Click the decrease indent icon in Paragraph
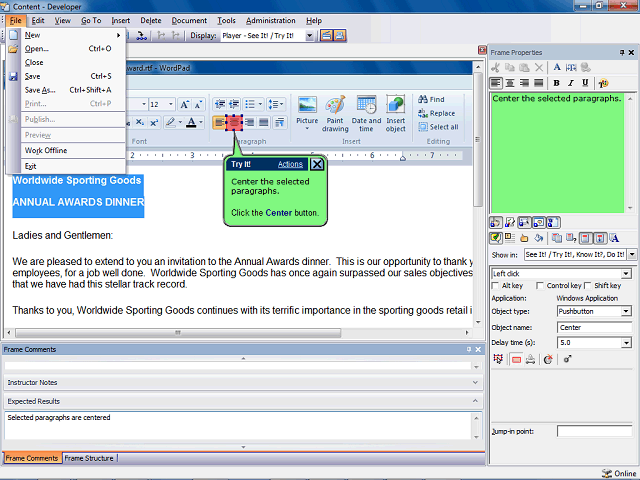This screenshot has height=480, width=640. click(220, 104)
